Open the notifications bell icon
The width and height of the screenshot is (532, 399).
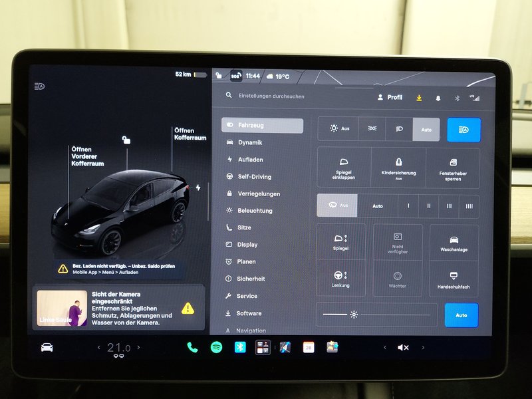point(438,98)
